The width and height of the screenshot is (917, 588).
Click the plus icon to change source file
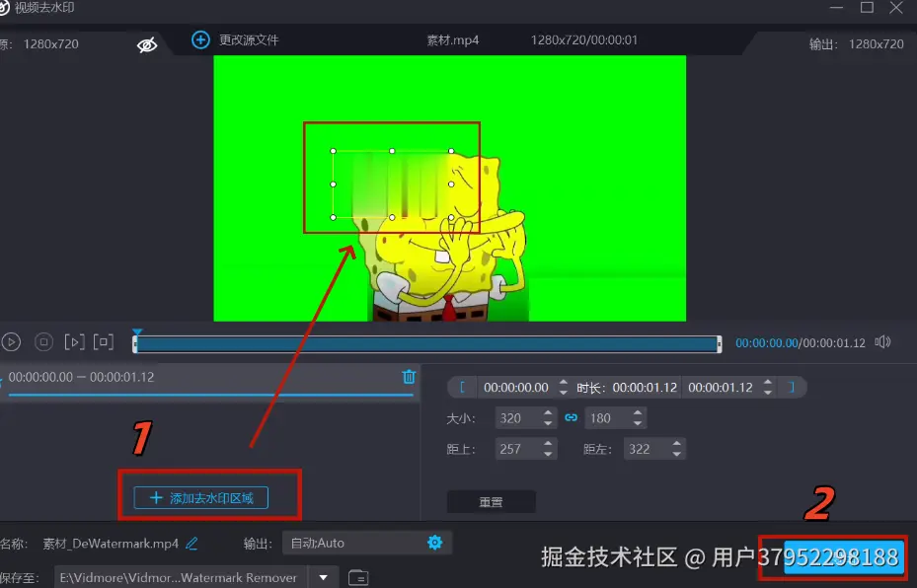coord(200,39)
